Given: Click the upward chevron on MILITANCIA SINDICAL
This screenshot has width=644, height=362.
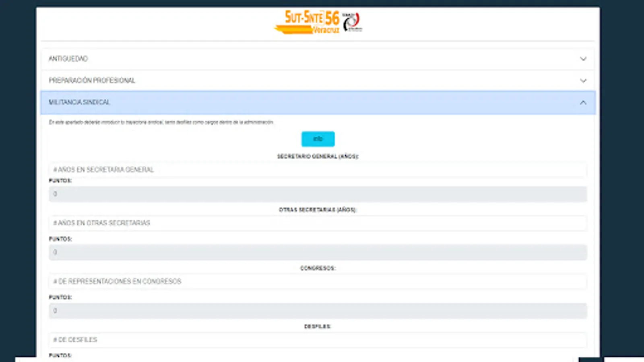Looking at the screenshot, I should point(583,103).
